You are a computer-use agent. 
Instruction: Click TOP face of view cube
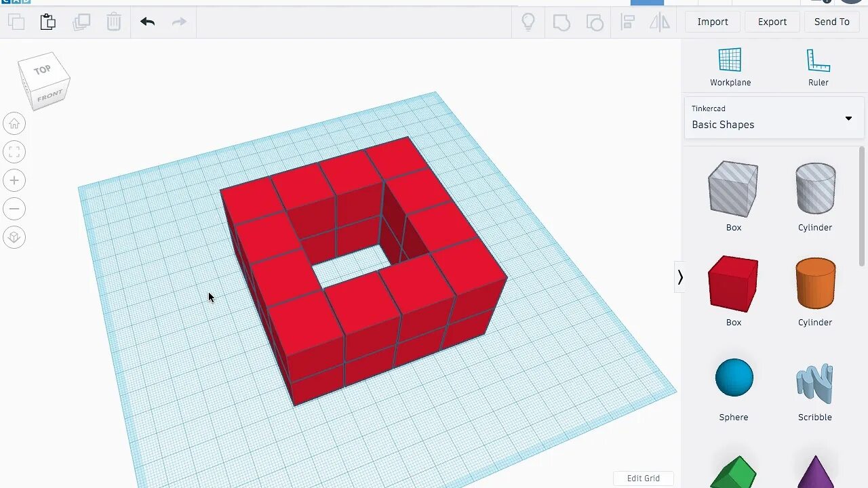(43, 69)
